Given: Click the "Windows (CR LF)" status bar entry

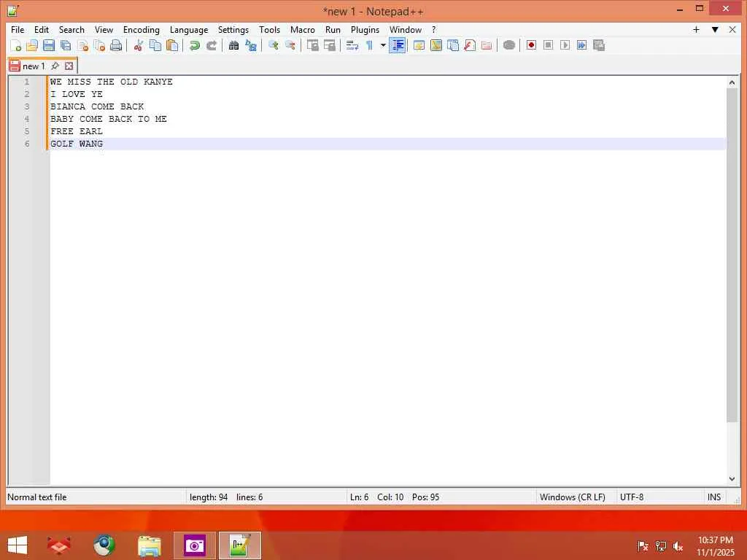Looking at the screenshot, I should (573, 497).
